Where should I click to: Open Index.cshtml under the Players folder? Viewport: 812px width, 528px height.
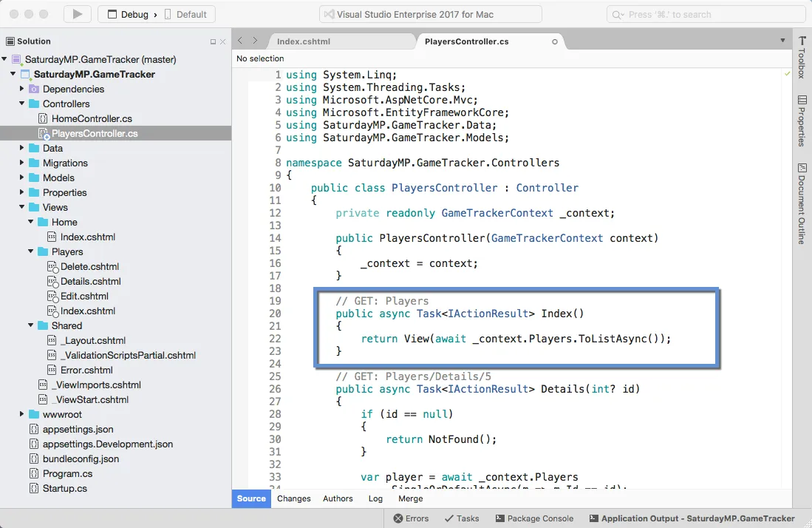coord(87,311)
